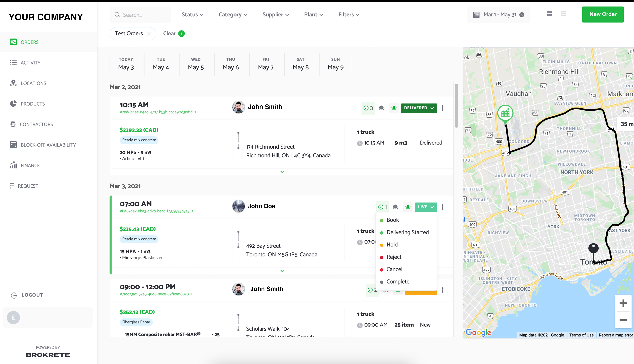Open the Finance section in the sidebar
Viewport: 634px width, 364px height.
(x=30, y=166)
